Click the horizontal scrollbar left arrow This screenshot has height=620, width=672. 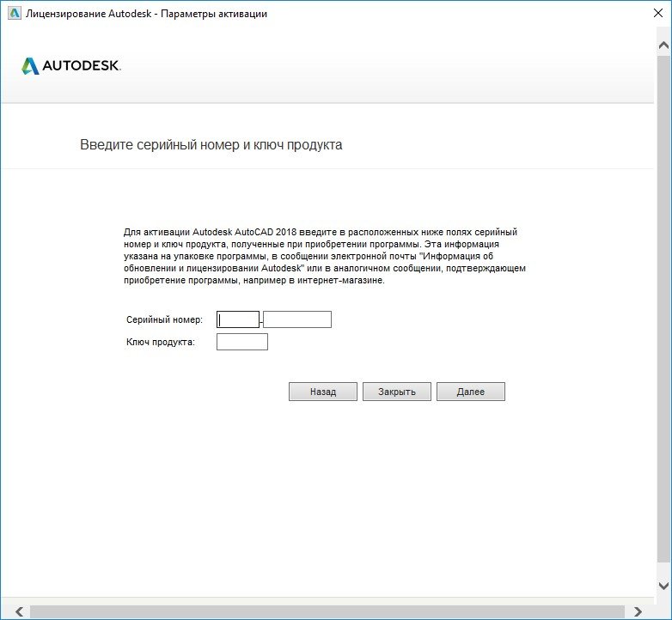coord(17,611)
